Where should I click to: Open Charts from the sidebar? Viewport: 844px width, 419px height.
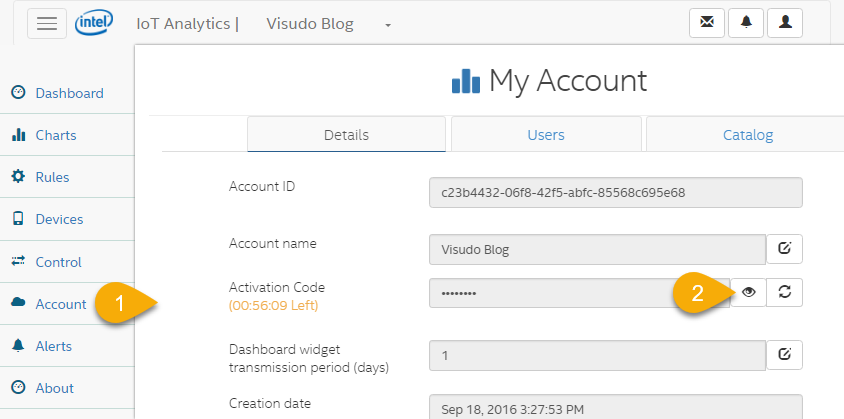pyautogui.click(x=56, y=135)
